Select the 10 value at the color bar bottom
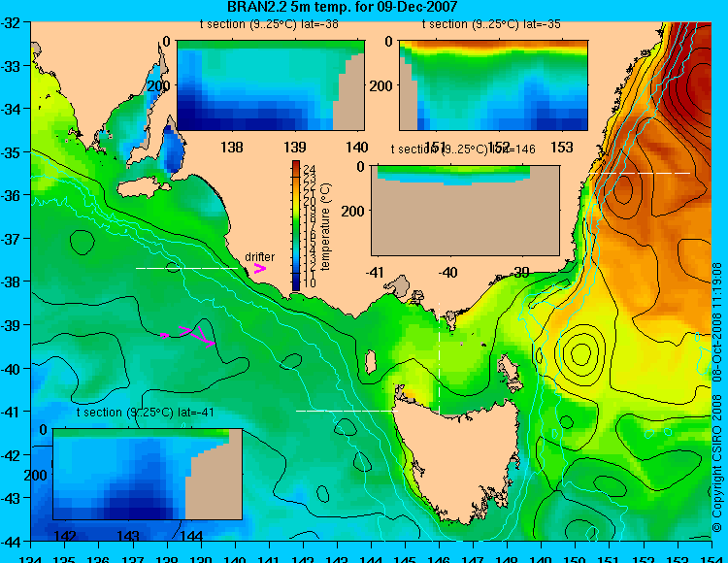The width and height of the screenshot is (728, 563). pos(310,283)
